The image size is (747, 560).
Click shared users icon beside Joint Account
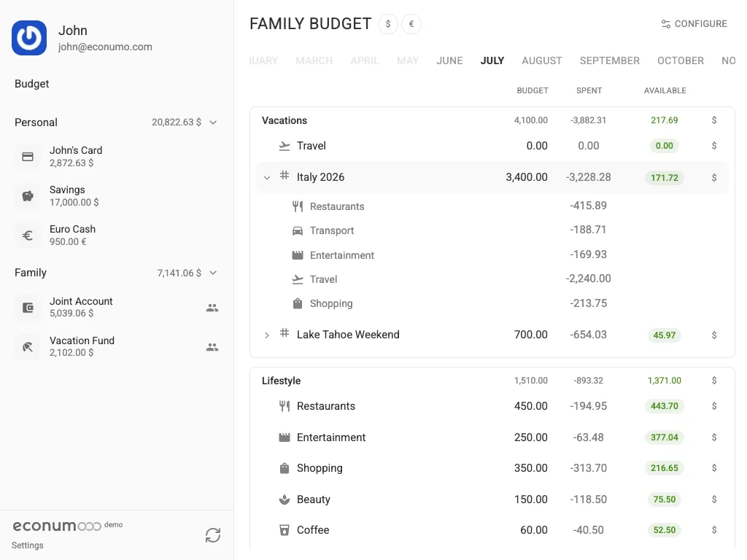(x=212, y=308)
